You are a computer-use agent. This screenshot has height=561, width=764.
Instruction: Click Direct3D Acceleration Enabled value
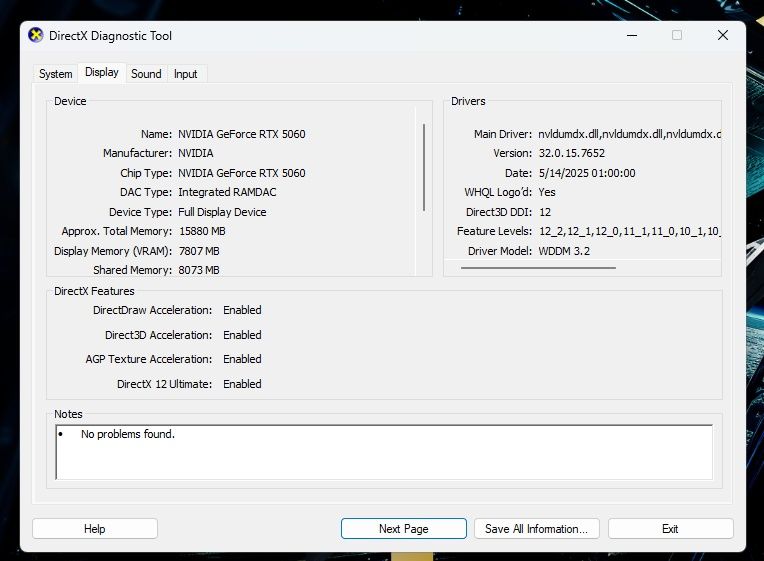242,335
